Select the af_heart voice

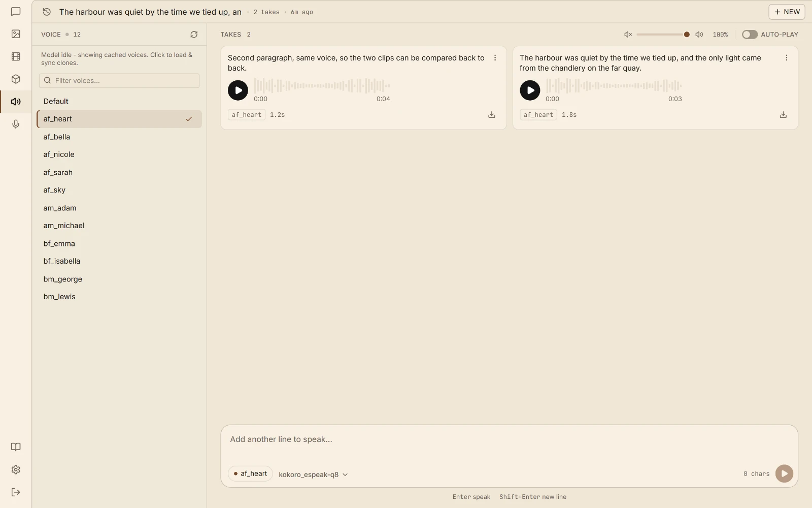(x=119, y=119)
